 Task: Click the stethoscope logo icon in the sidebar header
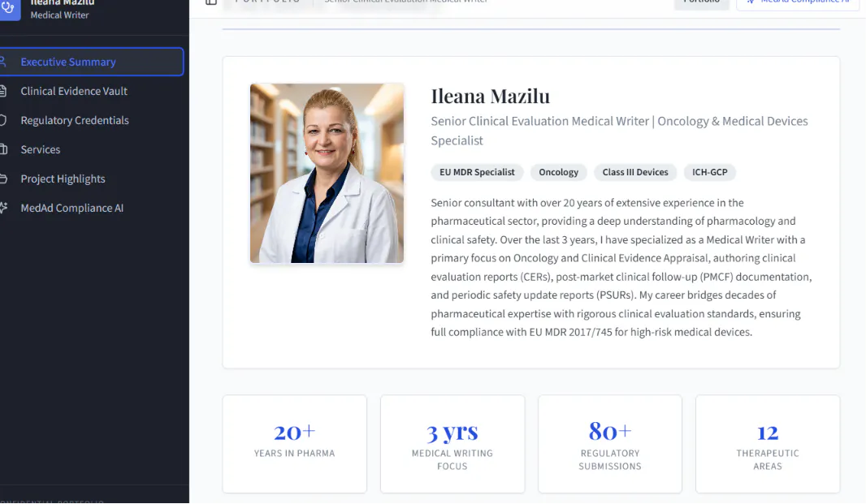tap(10, 9)
